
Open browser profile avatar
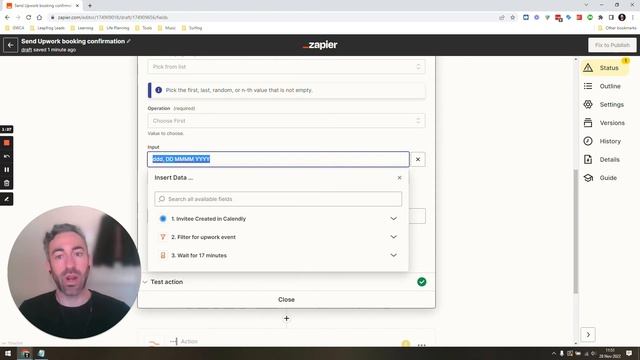click(622, 17)
